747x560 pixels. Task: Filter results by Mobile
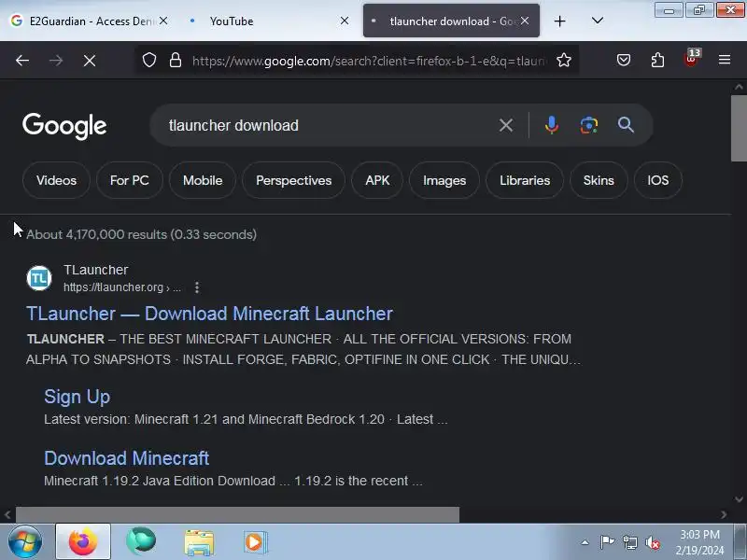click(203, 180)
